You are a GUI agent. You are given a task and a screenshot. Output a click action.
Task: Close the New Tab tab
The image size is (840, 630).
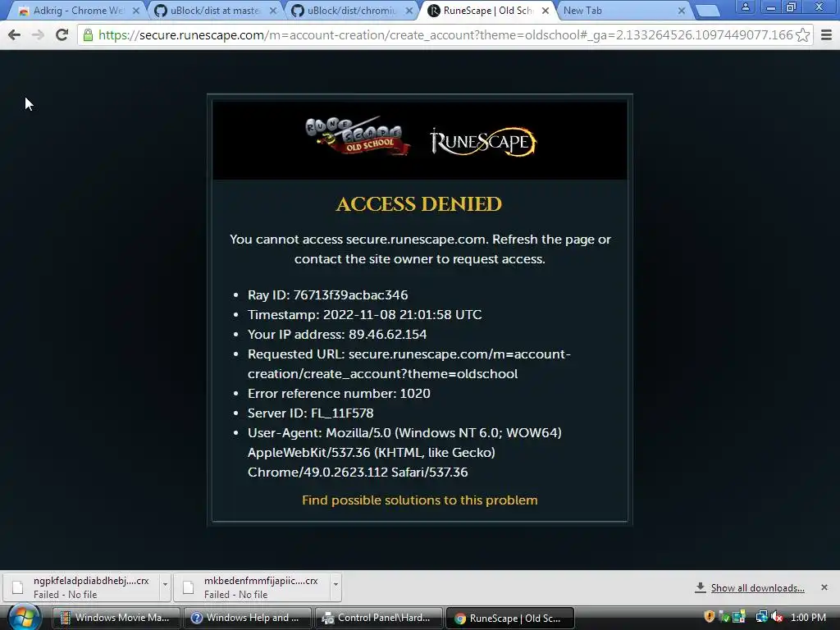(x=682, y=10)
